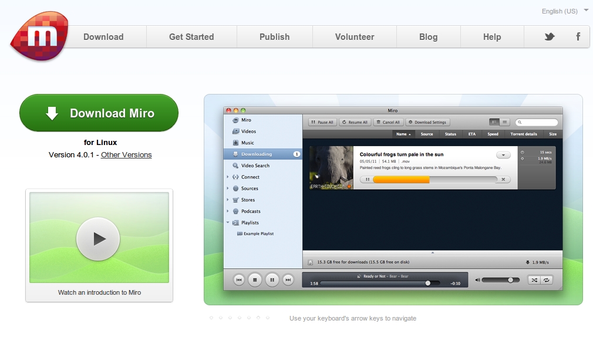Click the green Download Miro button
This screenshot has height=364, width=593.
[x=99, y=113]
